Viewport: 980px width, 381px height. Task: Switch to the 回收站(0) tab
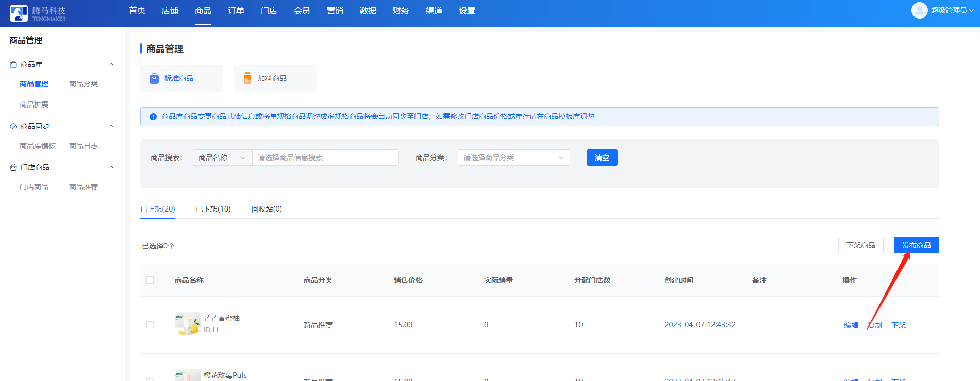point(267,209)
